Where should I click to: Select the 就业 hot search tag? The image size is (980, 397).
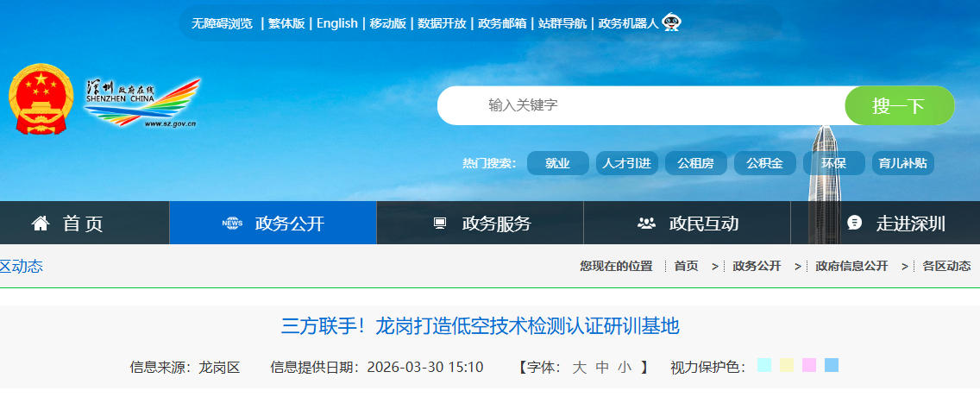tap(557, 163)
